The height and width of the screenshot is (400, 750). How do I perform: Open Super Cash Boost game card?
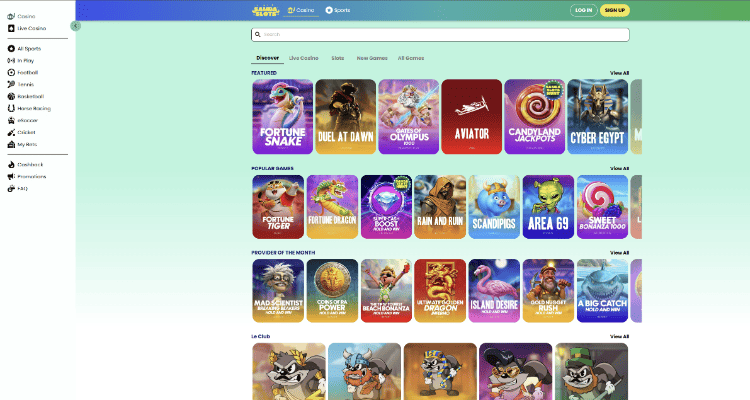386,207
